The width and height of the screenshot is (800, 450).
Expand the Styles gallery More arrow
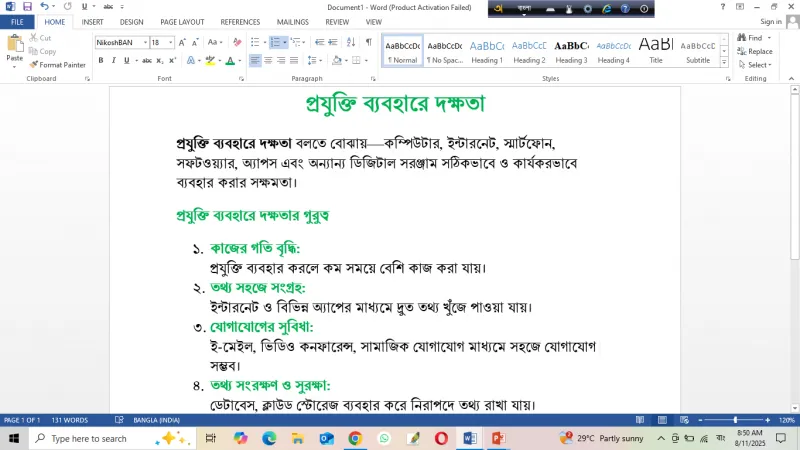[724, 62]
